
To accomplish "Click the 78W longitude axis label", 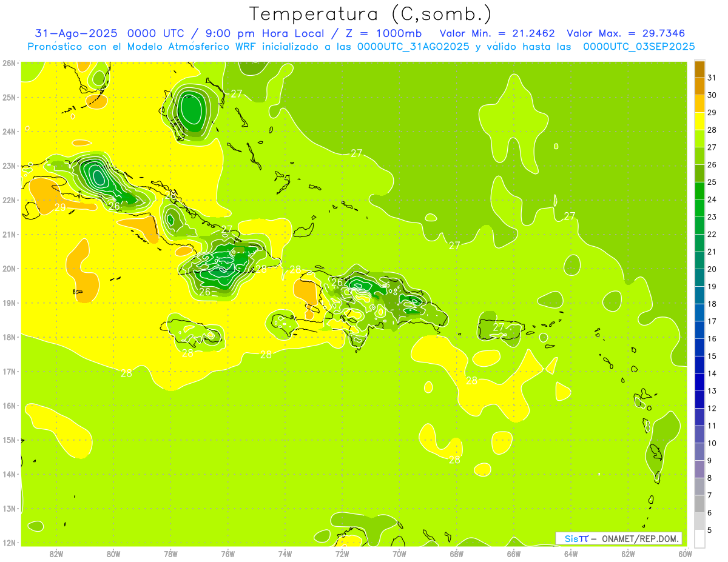I will 170,553.
